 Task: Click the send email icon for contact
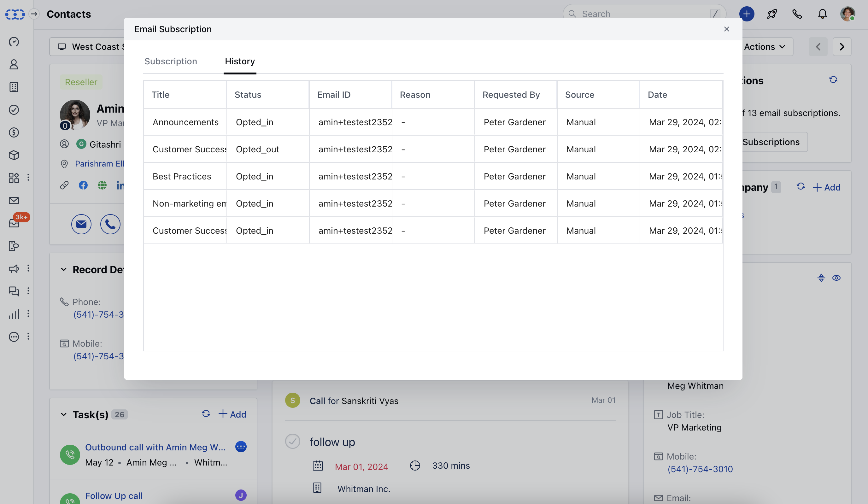coord(81,224)
